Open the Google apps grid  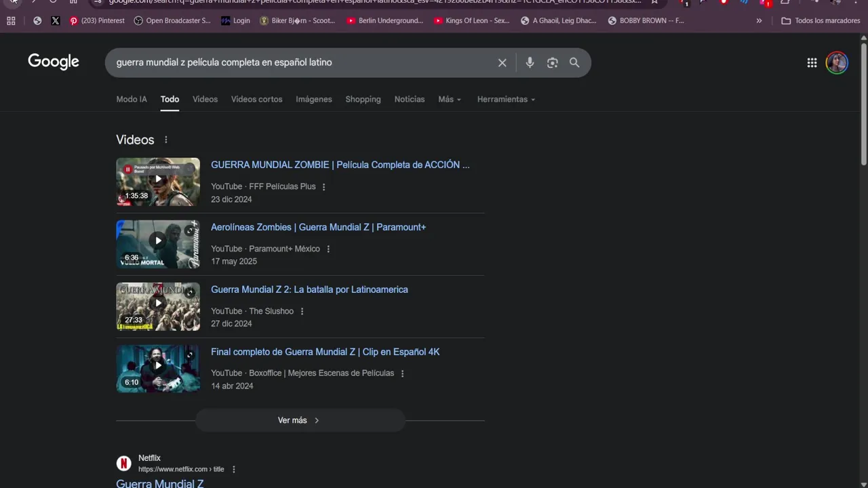[812, 62]
